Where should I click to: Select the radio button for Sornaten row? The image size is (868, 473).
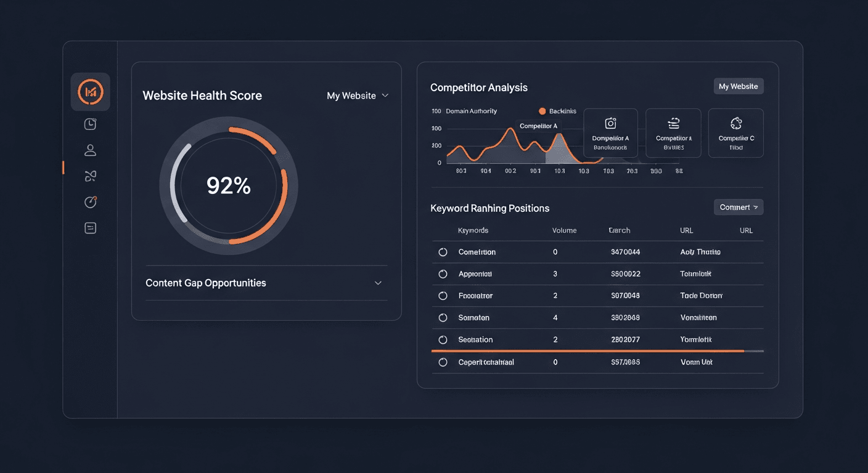pyautogui.click(x=443, y=318)
